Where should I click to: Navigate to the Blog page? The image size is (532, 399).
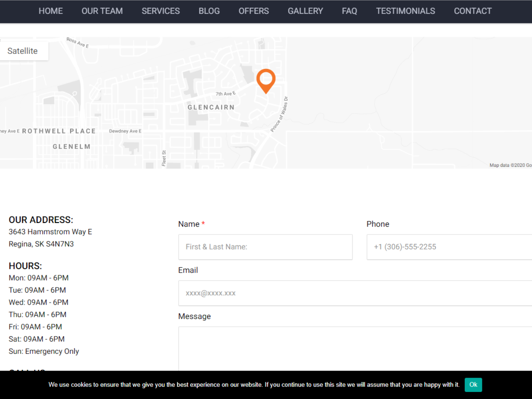tap(209, 11)
